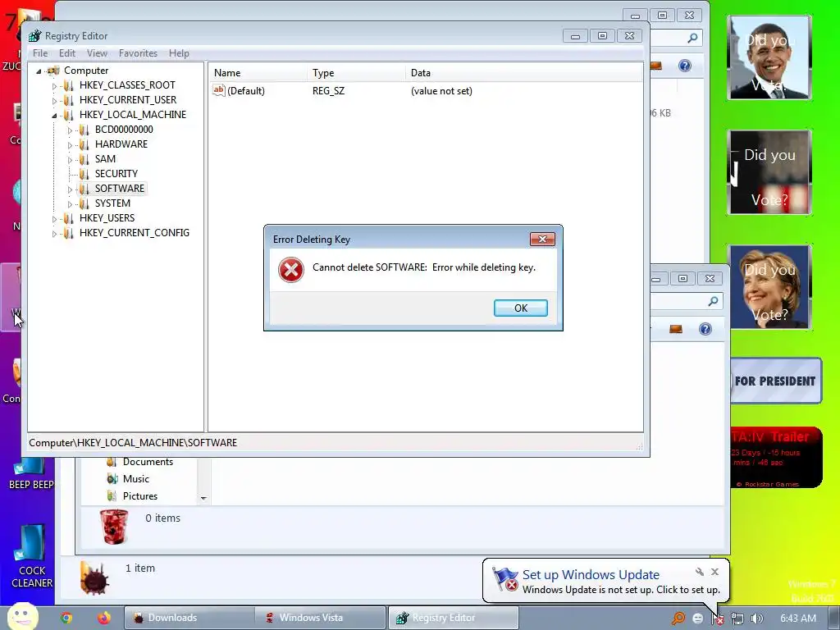
Task: Expand the HKEY_CURRENT_CONFIG key
Action: click(54, 234)
